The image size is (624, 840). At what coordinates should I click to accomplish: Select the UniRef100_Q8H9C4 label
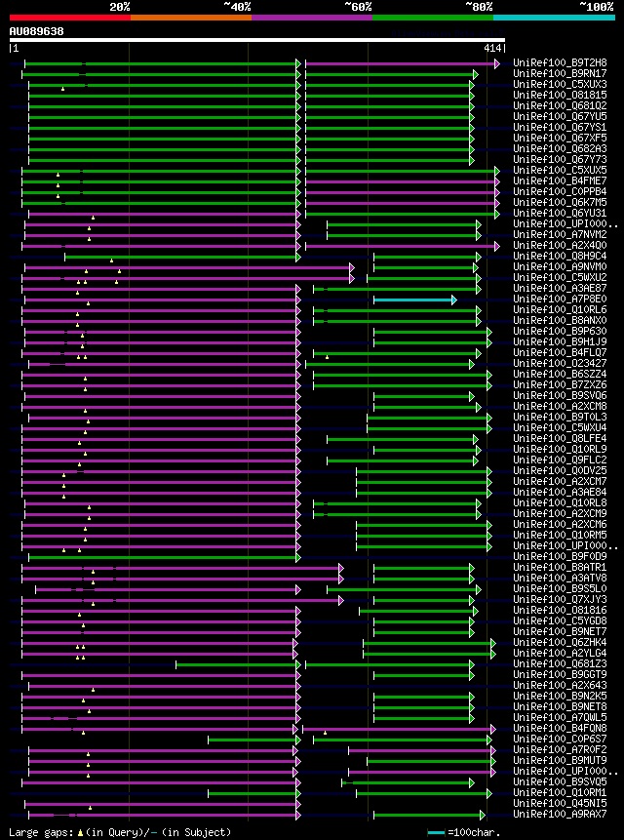click(x=560, y=256)
